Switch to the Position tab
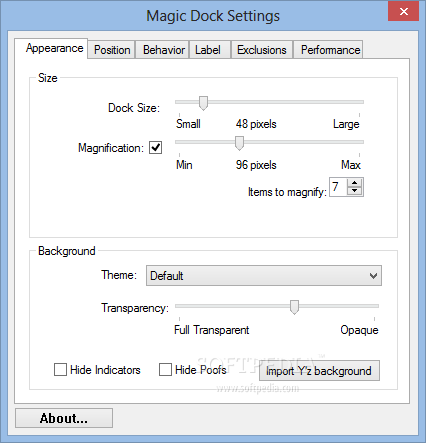The width and height of the screenshot is (426, 443). [x=112, y=50]
